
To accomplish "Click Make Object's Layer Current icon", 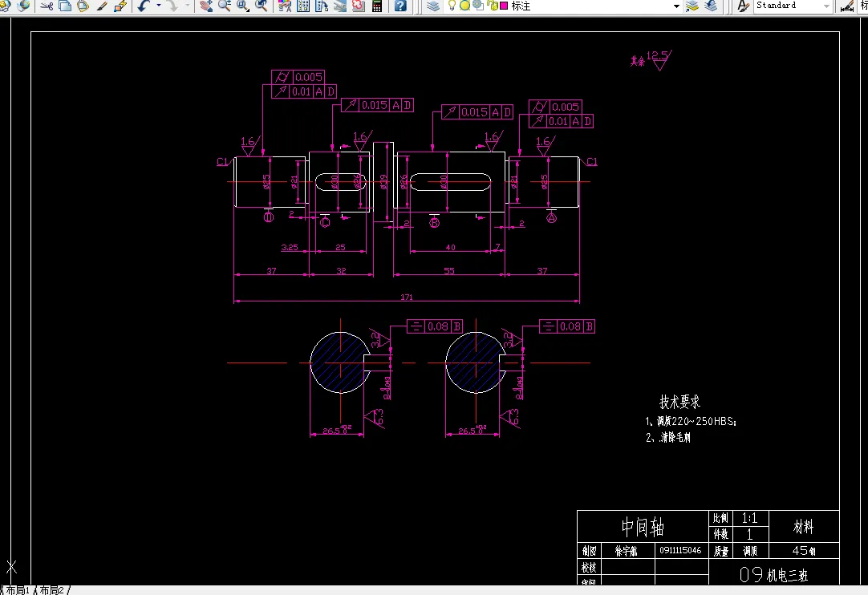I will [x=692, y=6].
